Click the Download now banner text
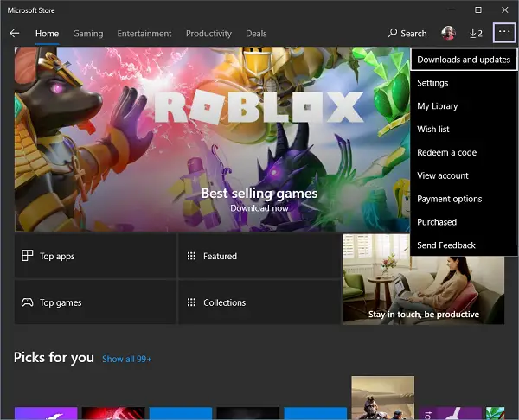This screenshot has width=519, height=420. tap(259, 208)
